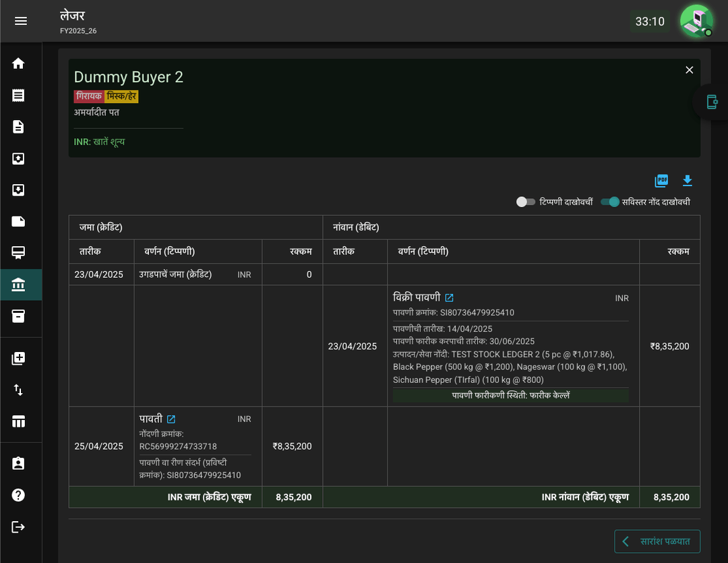Open the transfer arrows sidebar icon
This screenshot has width=728, height=563.
point(18,390)
